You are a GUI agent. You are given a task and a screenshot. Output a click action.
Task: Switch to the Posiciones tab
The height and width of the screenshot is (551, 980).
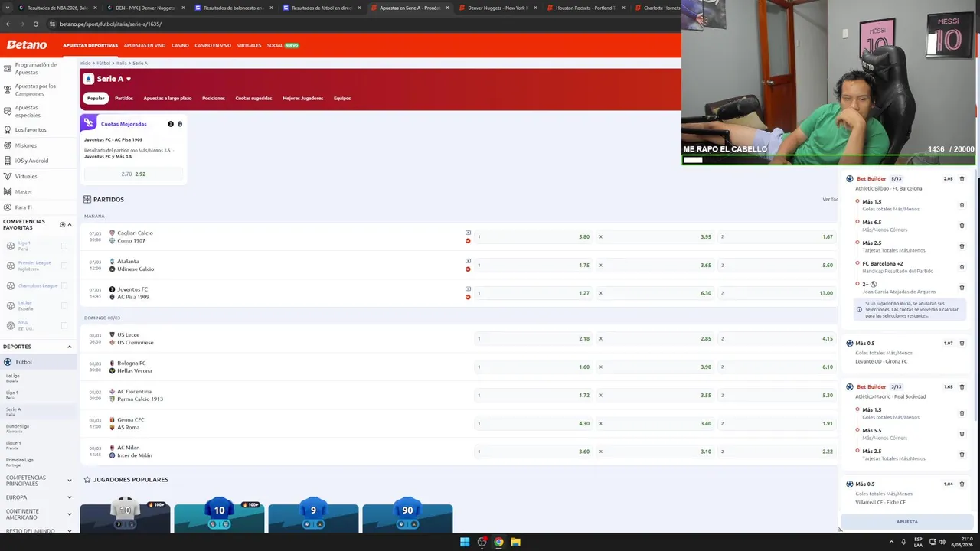coord(214,98)
